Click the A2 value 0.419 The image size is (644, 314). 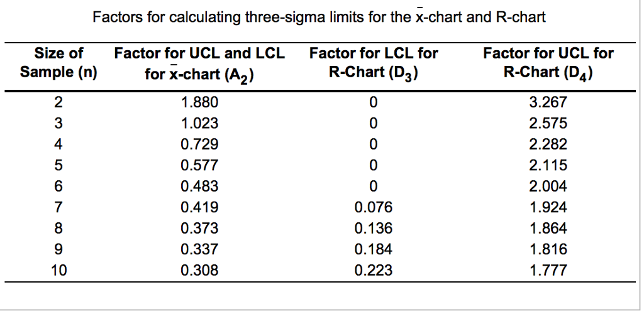199,207
